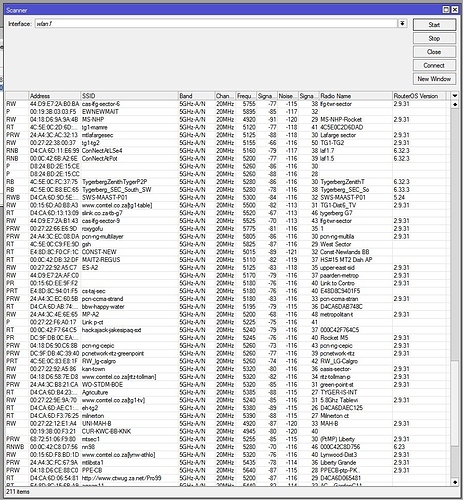
Task: Click the scrollbar down arrow of the scan list
Action: pyautogui.click(x=455, y=482)
